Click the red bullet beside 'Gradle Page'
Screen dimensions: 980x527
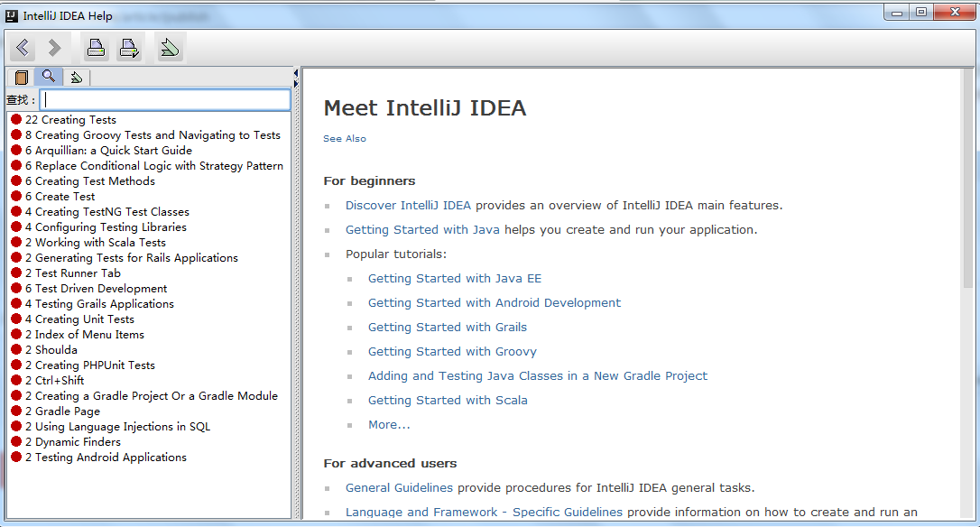click(x=16, y=411)
